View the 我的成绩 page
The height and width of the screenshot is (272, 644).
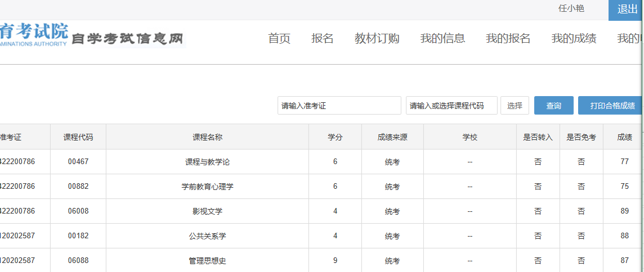574,39
